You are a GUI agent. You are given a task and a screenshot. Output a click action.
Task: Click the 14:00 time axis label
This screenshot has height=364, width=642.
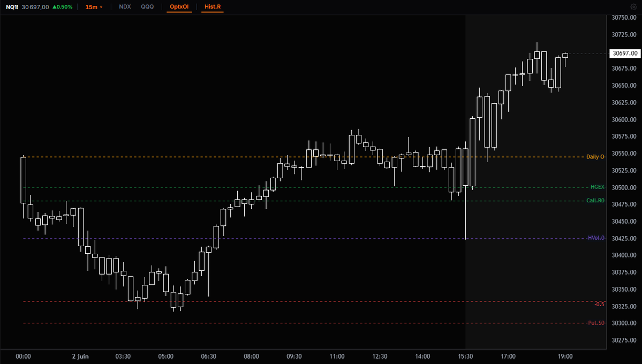click(422, 357)
